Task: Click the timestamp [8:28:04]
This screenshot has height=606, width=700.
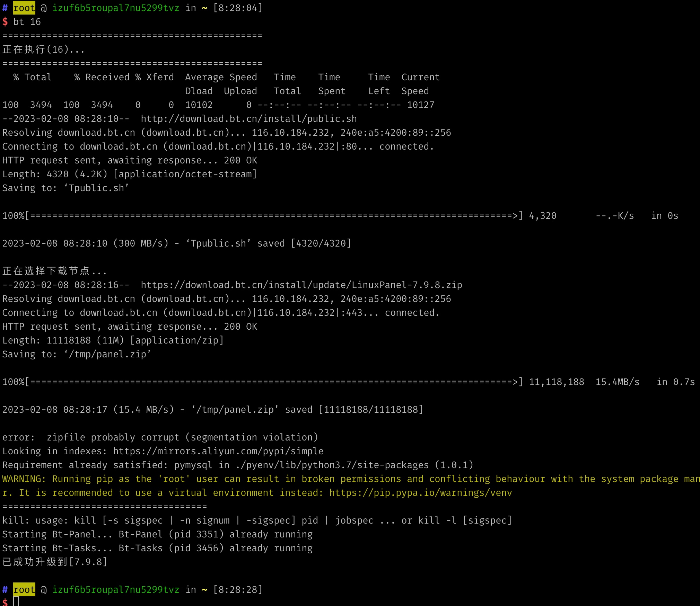Action: (238, 8)
